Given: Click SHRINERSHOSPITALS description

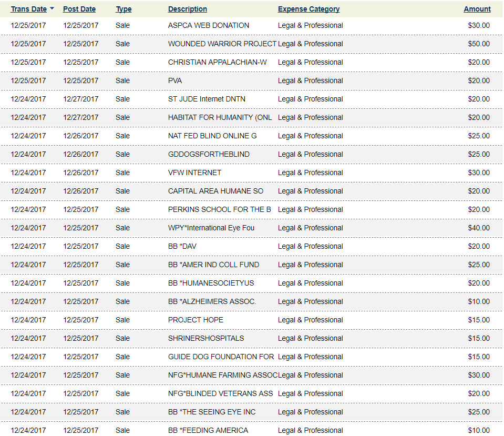Looking at the screenshot, I should [x=206, y=338].
